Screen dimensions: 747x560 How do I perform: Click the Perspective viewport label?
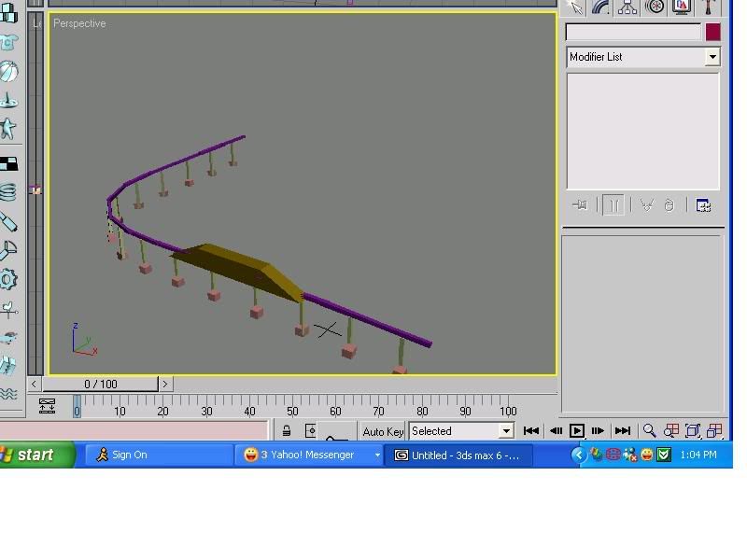tap(79, 23)
